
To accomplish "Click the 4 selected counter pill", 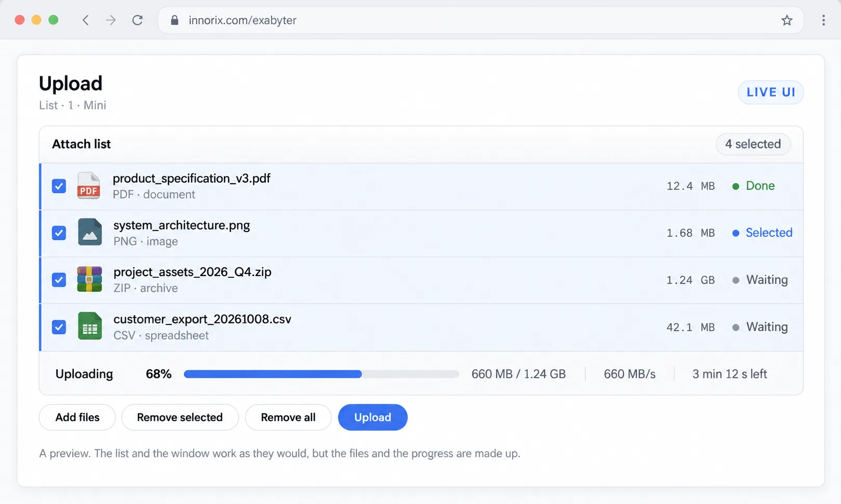I will (x=753, y=144).
